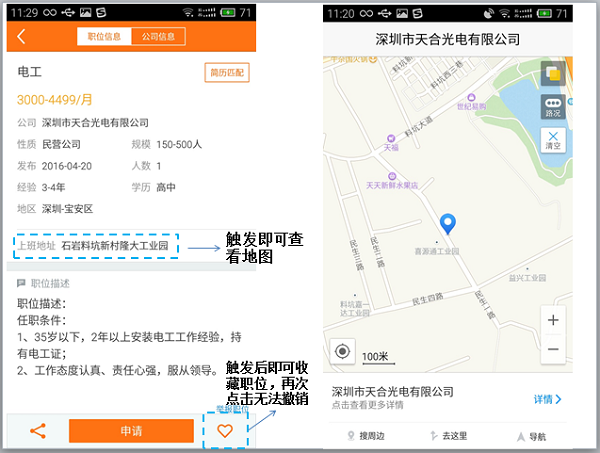Locate my position with the target icon
Screen dimensions: 600x453
pyautogui.click(x=342, y=351)
